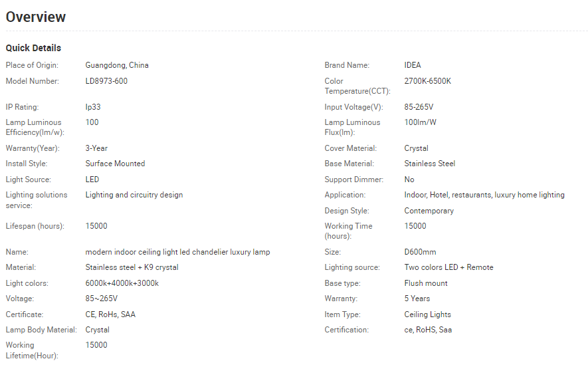588x369 pixels.
Task: Click the Application value listing hotels and restaurants
Action: pyautogui.click(x=484, y=195)
